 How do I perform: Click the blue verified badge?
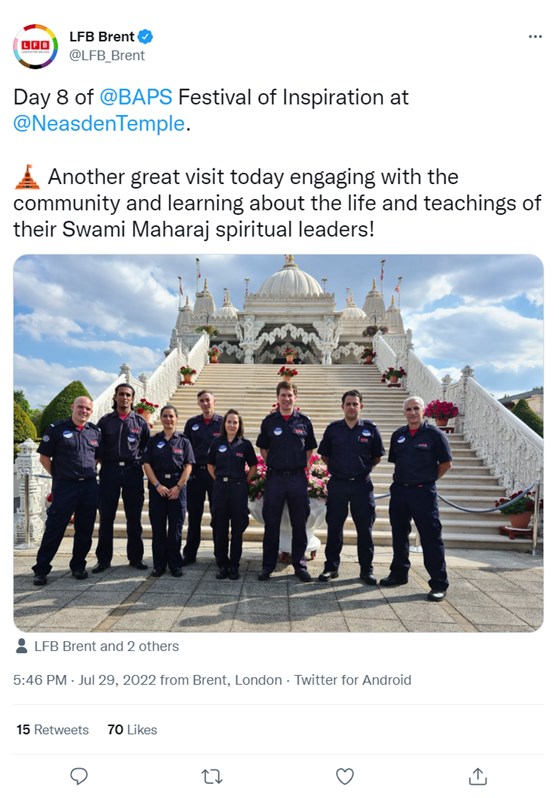146,37
